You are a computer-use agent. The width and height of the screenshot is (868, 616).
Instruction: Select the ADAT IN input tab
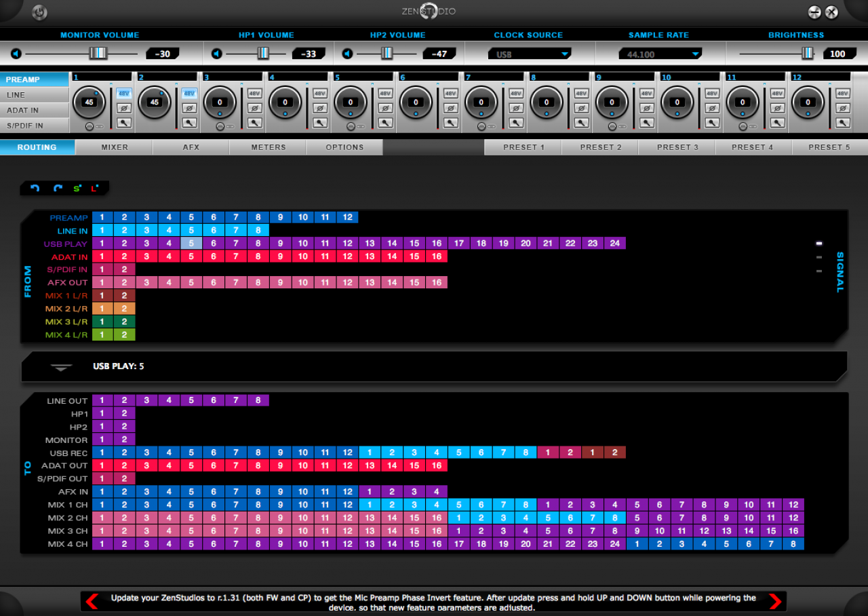point(35,110)
